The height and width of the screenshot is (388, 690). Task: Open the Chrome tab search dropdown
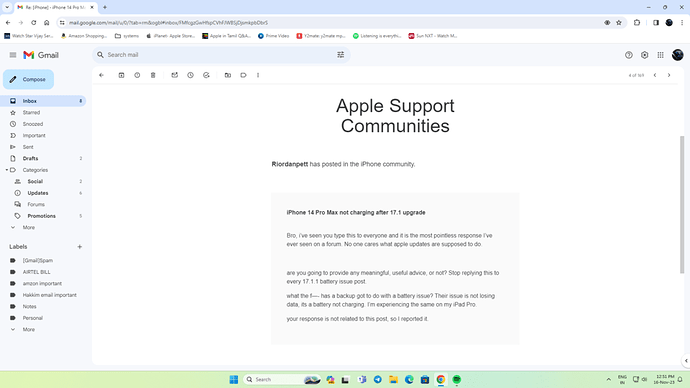coord(7,7)
